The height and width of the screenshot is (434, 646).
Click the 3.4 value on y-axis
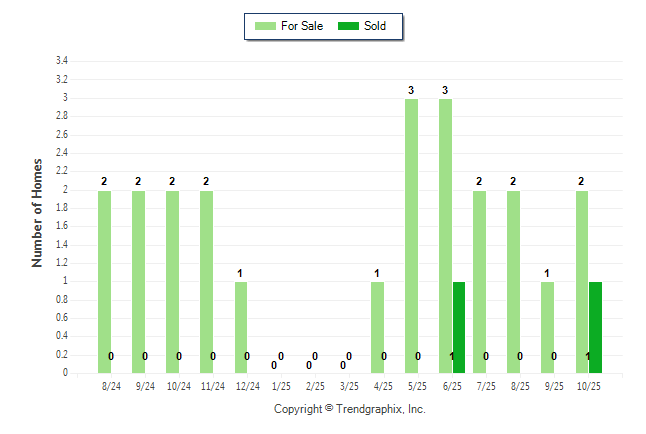[x=61, y=61]
